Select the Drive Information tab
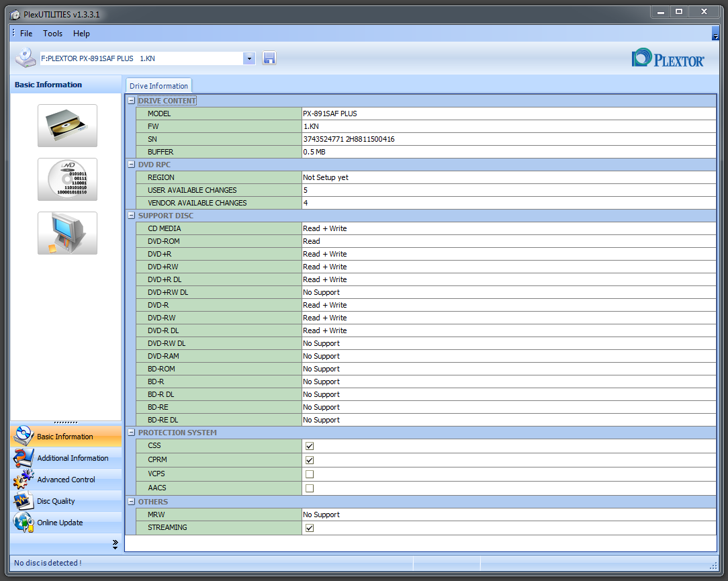The height and width of the screenshot is (581, 728). (158, 86)
